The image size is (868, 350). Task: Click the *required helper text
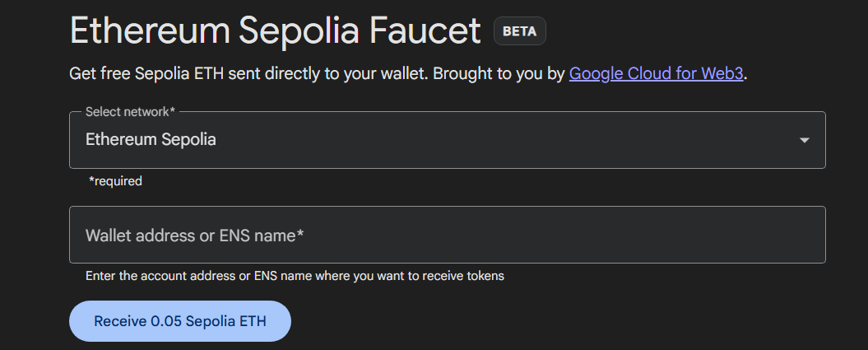click(x=115, y=181)
